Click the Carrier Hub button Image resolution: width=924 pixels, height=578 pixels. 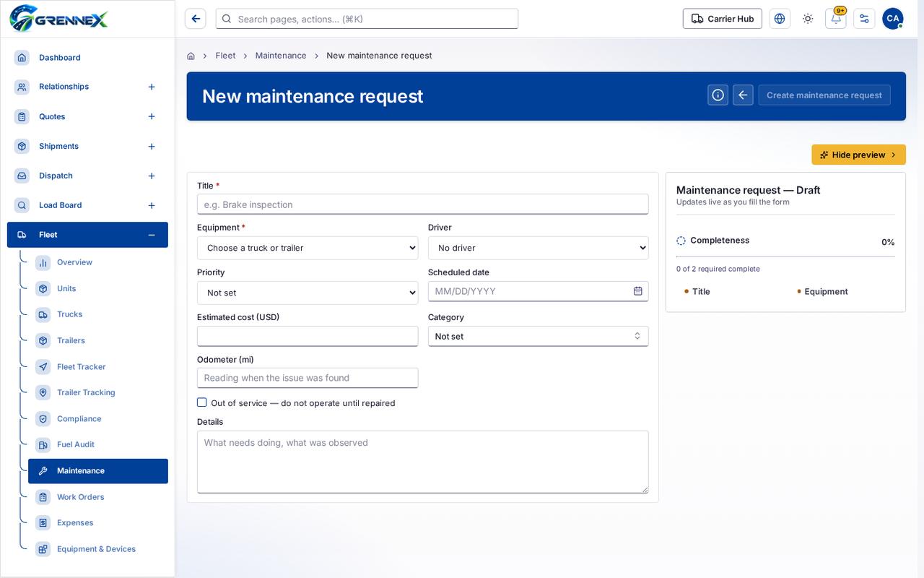[722, 19]
